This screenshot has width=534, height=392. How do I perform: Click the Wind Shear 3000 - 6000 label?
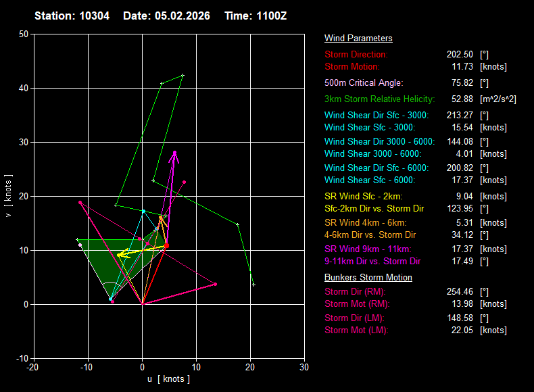[x=370, y=154]
